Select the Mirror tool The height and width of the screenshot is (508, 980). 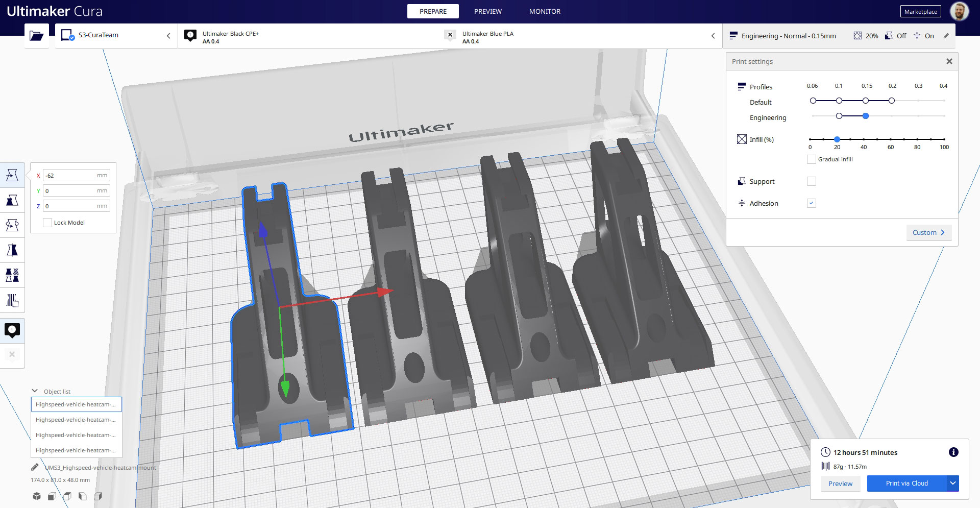12,250
